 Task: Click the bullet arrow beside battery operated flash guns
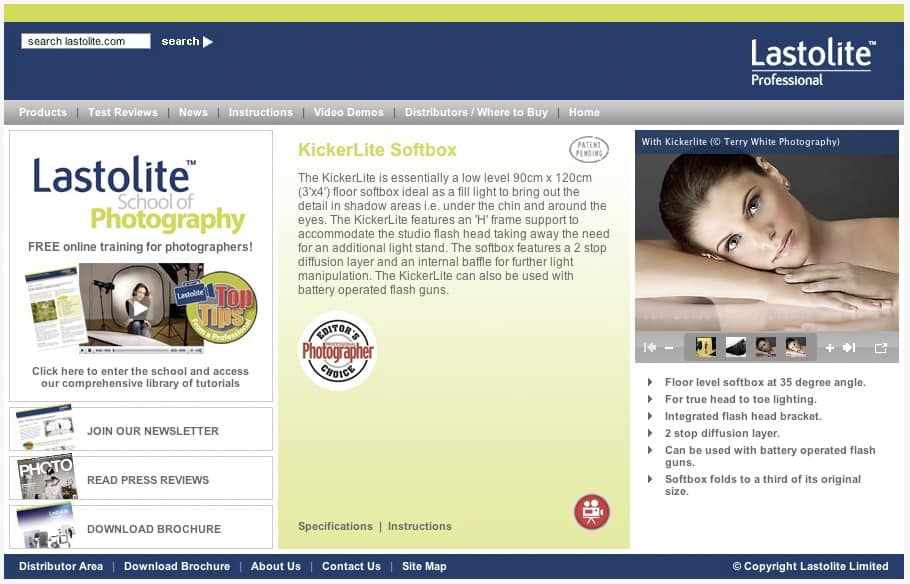coord(650,449)
